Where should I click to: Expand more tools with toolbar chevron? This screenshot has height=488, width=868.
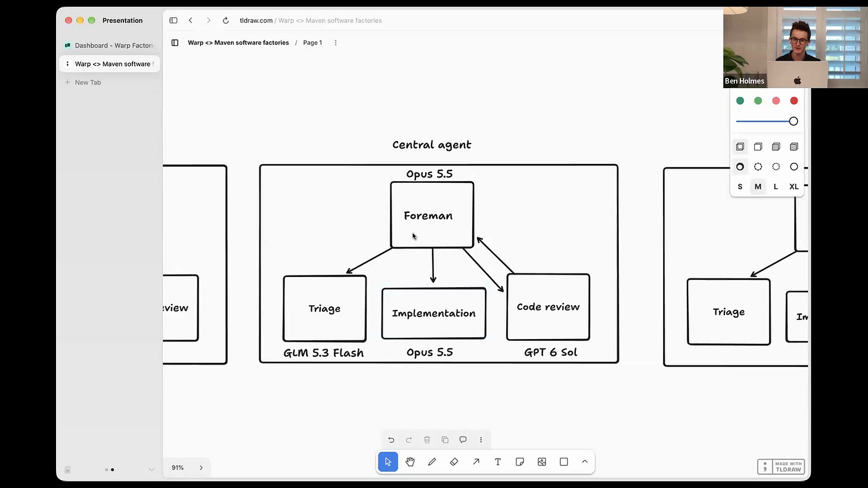pos(585,462)
